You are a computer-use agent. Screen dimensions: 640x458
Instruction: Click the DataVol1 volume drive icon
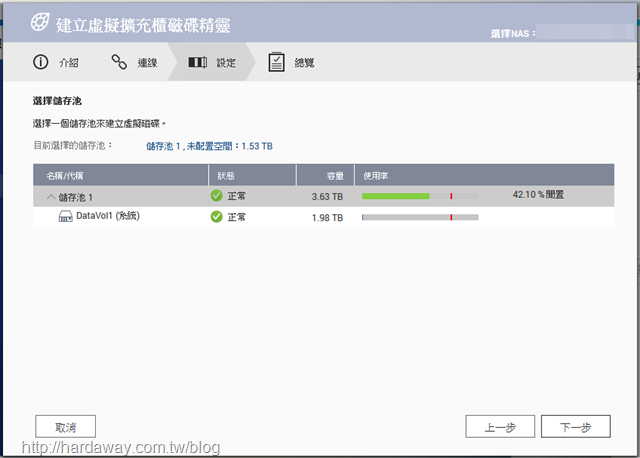(x=65, y=216)
